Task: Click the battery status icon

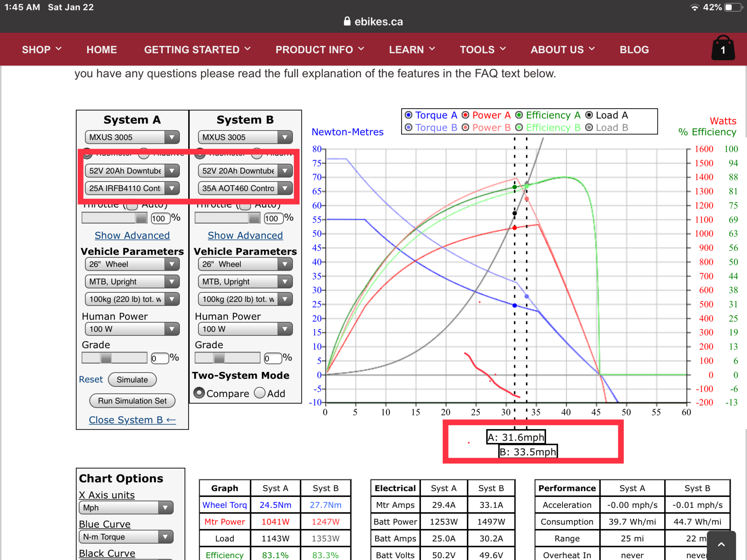Action: point(733,7)
